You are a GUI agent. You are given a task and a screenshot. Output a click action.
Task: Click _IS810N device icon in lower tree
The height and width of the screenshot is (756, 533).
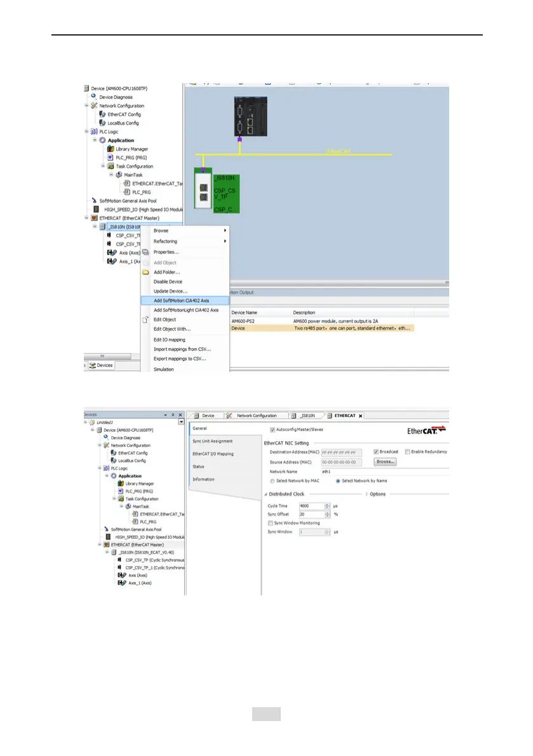tap(114, 552)
